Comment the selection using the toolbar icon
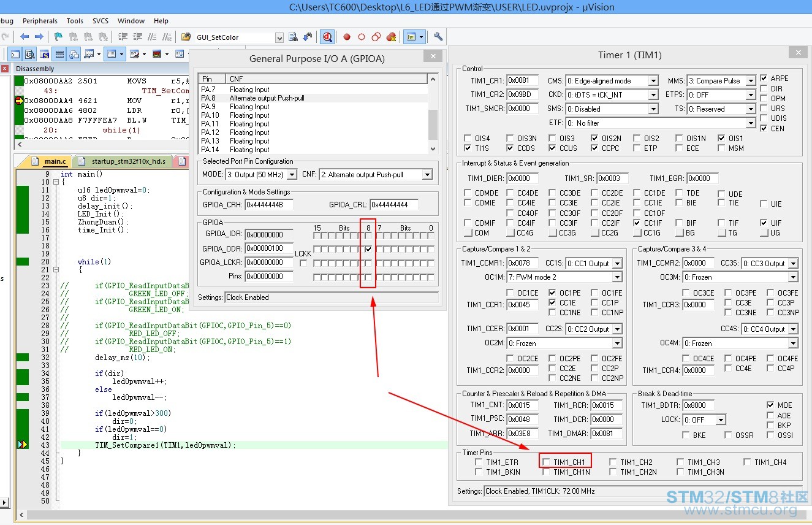The image size is (812, 525). click(151, 37)
